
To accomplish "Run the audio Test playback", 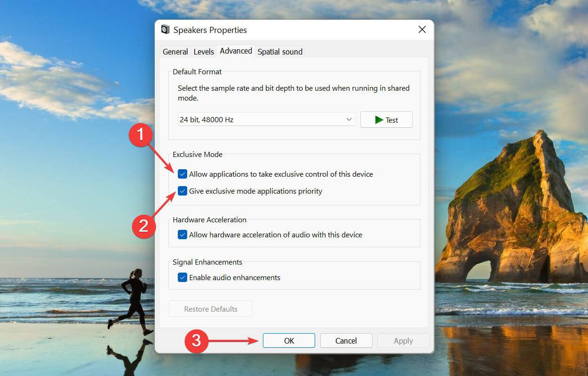I will click(386, 119).
